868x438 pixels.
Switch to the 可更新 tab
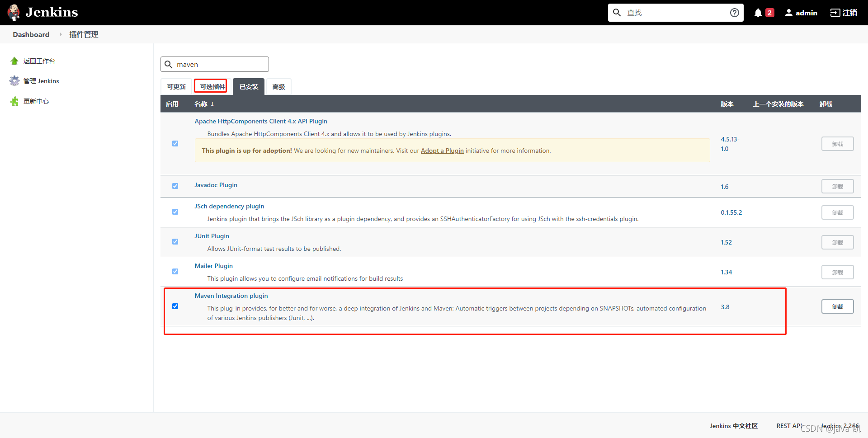point(176,87)
